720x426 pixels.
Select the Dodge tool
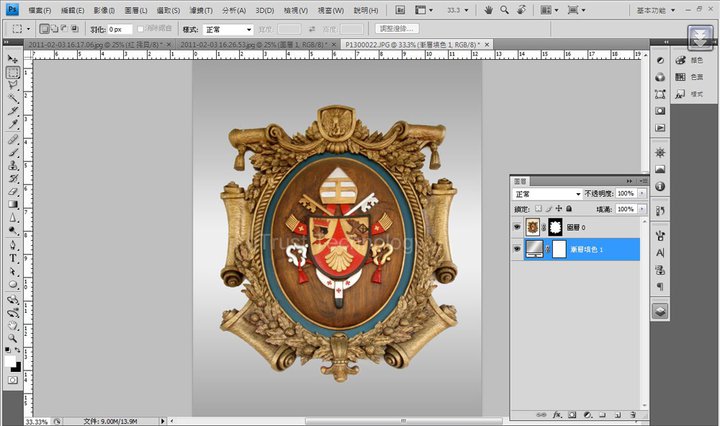[x=13, y=230]
